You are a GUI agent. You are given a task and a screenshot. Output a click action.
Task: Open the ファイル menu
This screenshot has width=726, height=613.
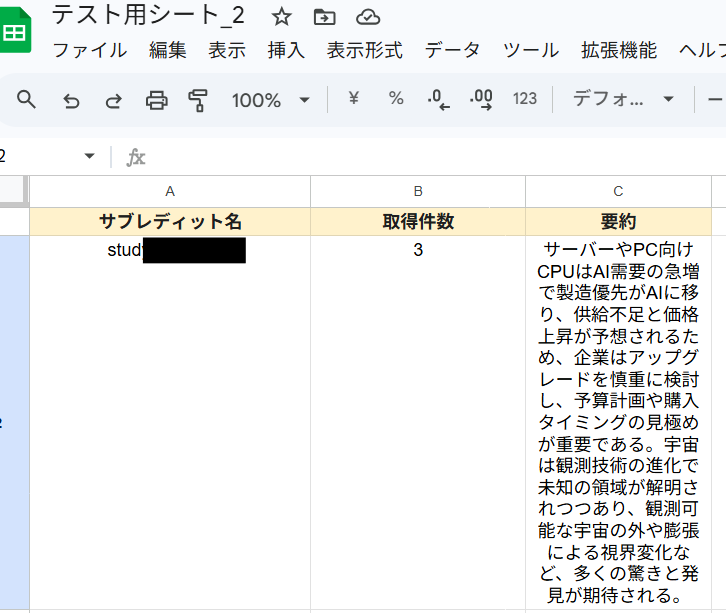pyautogui.click(x=90, y=50)
